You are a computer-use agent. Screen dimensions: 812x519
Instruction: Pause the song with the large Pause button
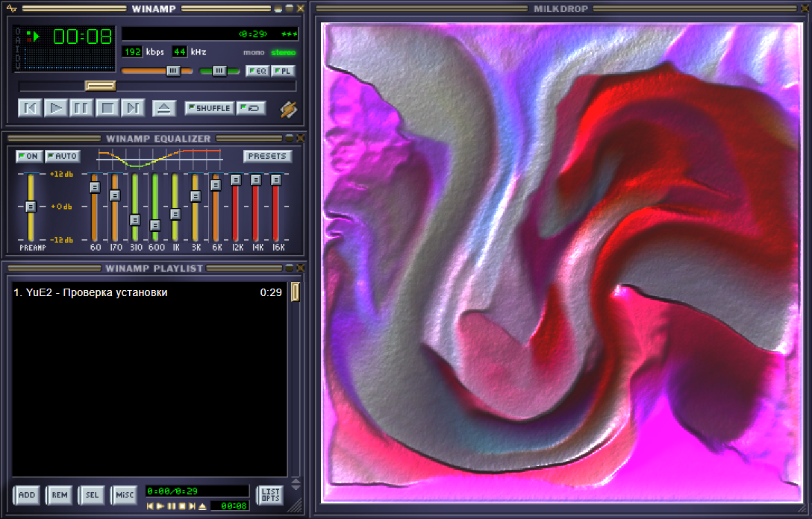[81, 108]
